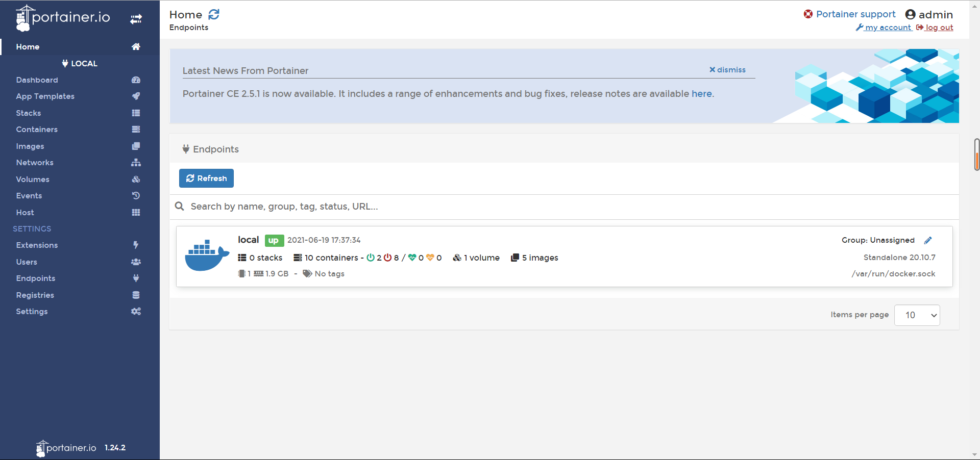
Task: Click the Home house icon
Action: pyautogui.click(x=136, y=46)
